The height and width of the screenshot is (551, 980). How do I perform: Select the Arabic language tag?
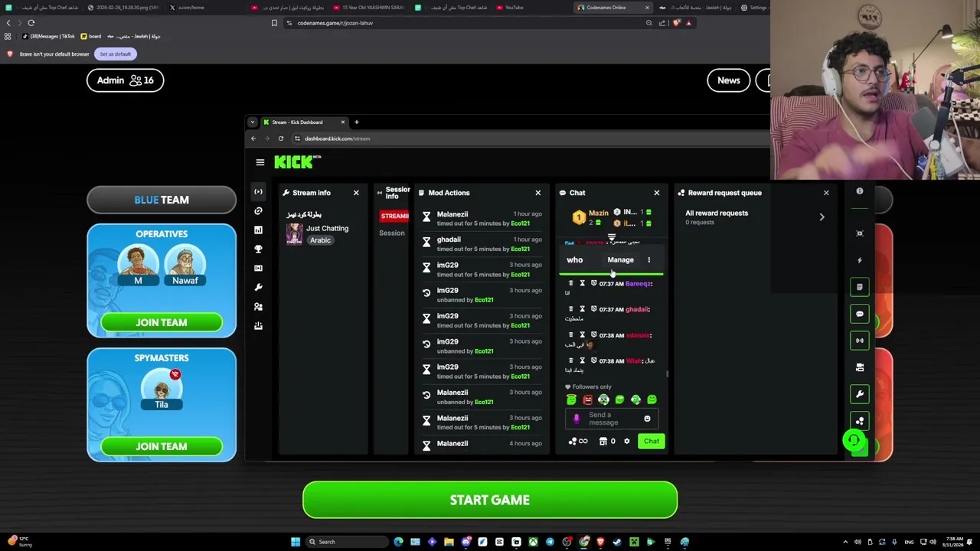320,240
